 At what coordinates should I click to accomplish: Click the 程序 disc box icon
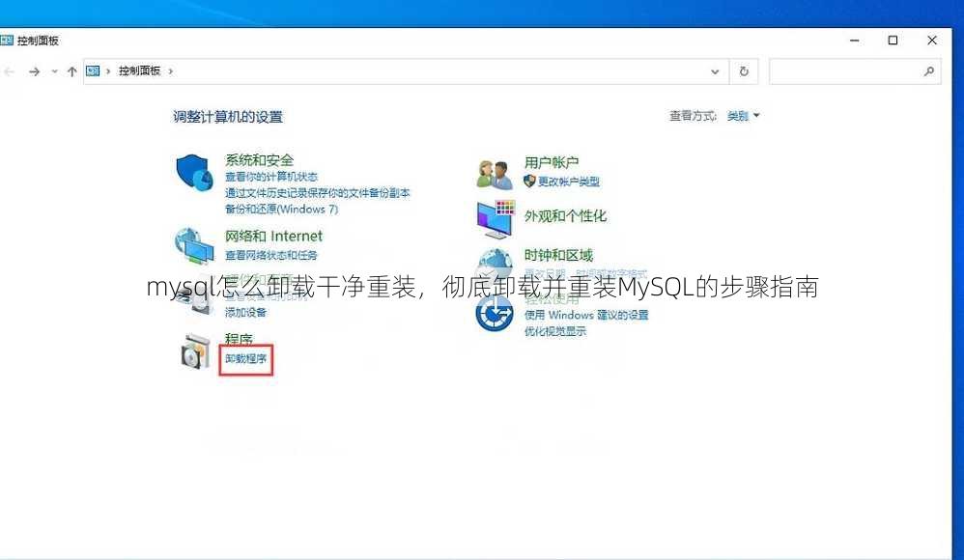click(195, 351)
